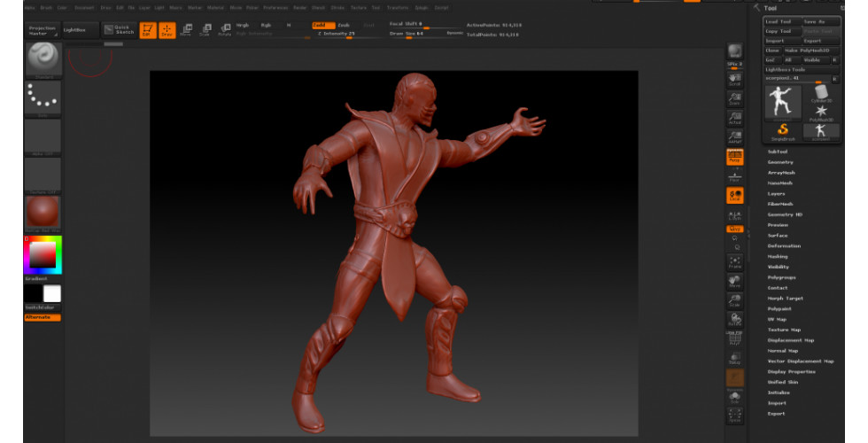Expand the Deformation section
Screen dimensions: 868x443
(x=784, y=245)
